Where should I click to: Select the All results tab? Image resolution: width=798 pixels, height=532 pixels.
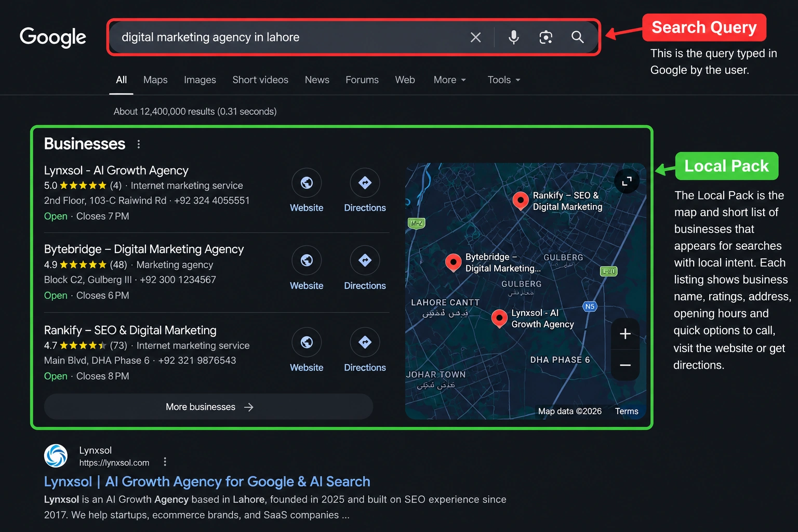click(121, 80)
